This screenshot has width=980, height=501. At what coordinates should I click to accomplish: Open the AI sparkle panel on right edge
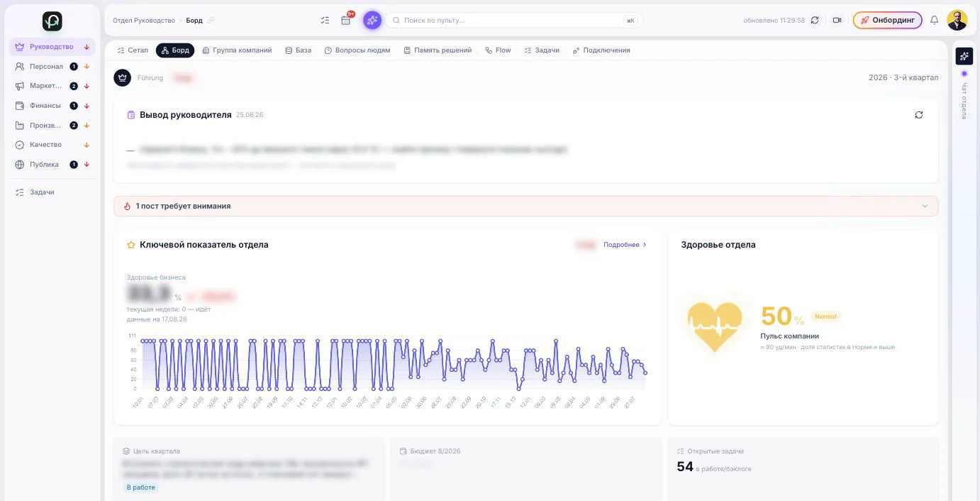[x=964, y=56]
